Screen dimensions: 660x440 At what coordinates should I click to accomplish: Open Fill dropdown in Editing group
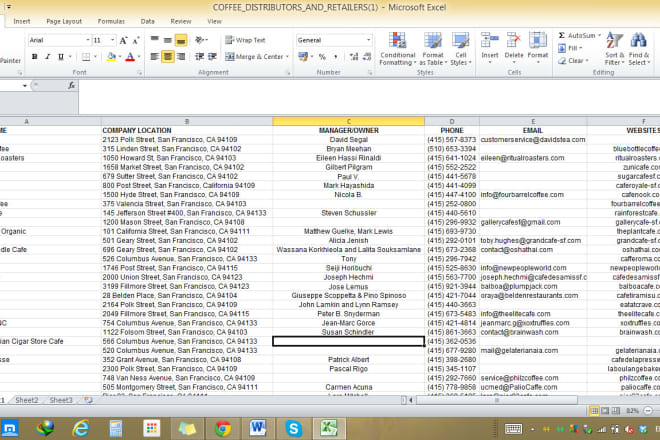click(570, 48)
